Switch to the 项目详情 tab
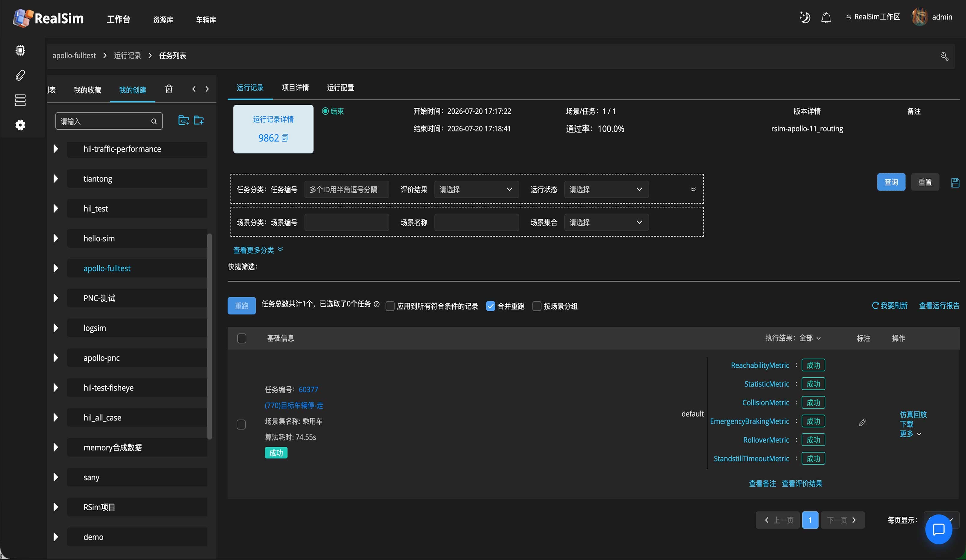 pyautogui.click(x=295, y=88)
